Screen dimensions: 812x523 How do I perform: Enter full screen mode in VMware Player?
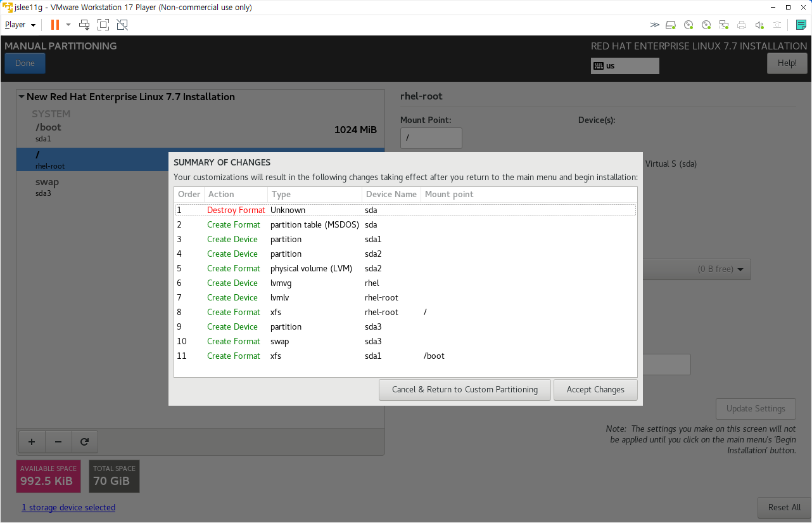tap(103, 25)
